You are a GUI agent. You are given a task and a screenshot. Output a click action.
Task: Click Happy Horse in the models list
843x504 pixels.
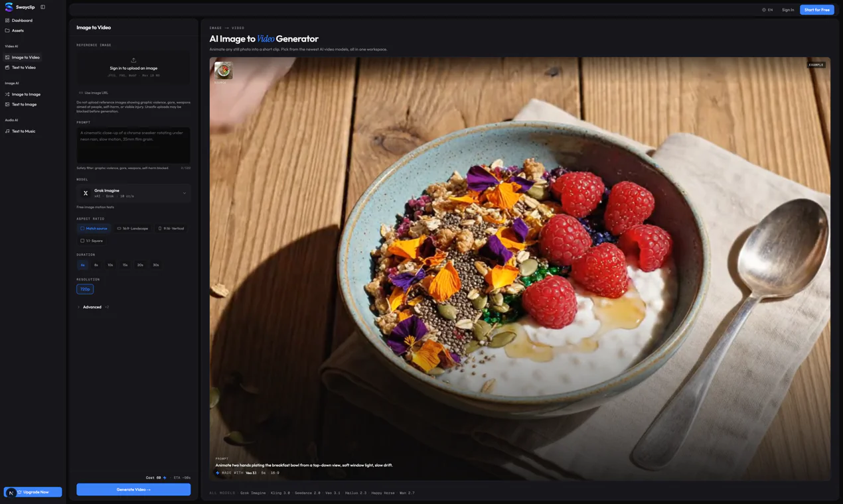click(383, 493)
